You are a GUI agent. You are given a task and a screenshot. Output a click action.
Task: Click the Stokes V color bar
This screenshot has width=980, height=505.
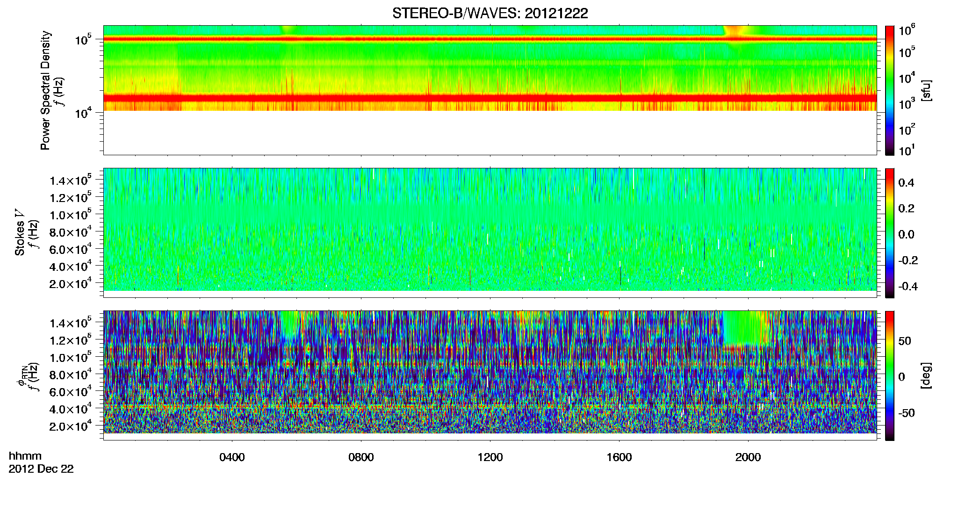(890, 233)
